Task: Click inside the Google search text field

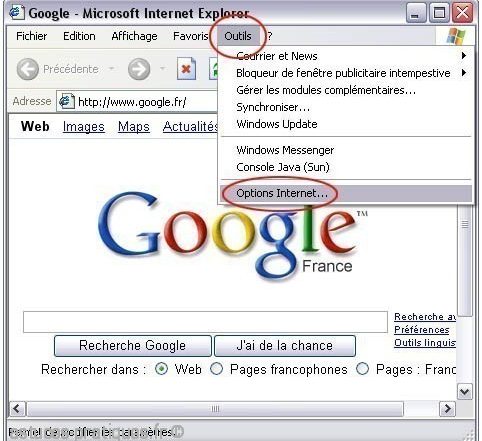Action: (x=205, y=322)
